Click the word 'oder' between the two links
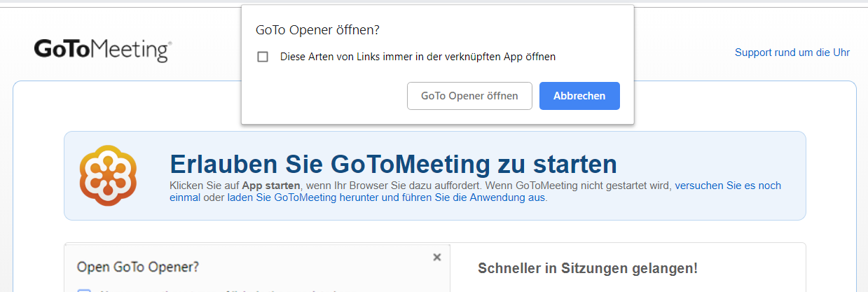The width and height of the screenshot is (868, 292). 214,197
